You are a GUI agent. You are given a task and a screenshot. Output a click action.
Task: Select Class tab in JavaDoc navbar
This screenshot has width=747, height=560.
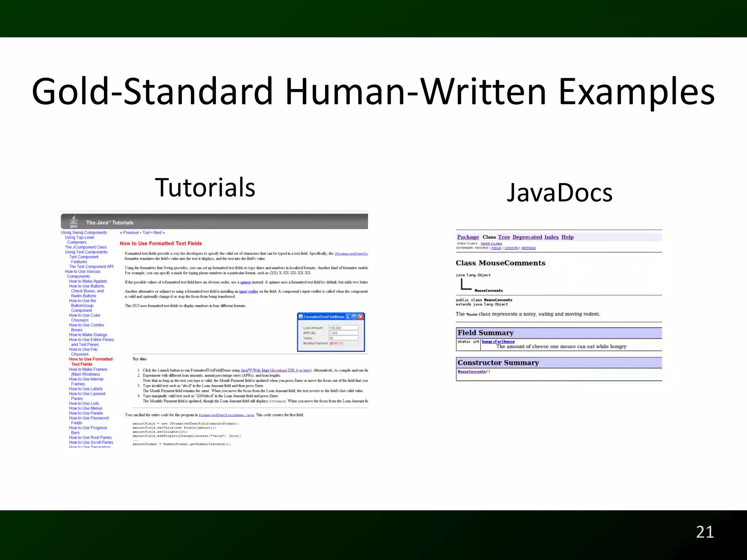point(489,237)
